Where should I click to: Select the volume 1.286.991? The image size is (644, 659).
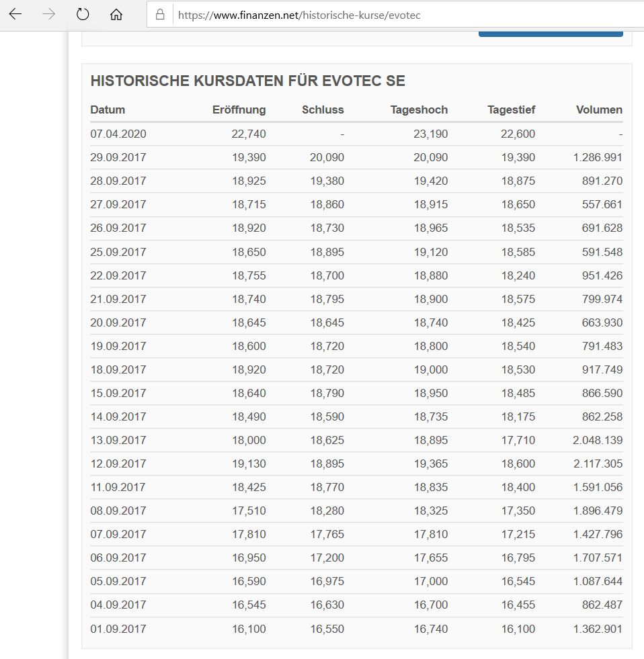point(598,157)
